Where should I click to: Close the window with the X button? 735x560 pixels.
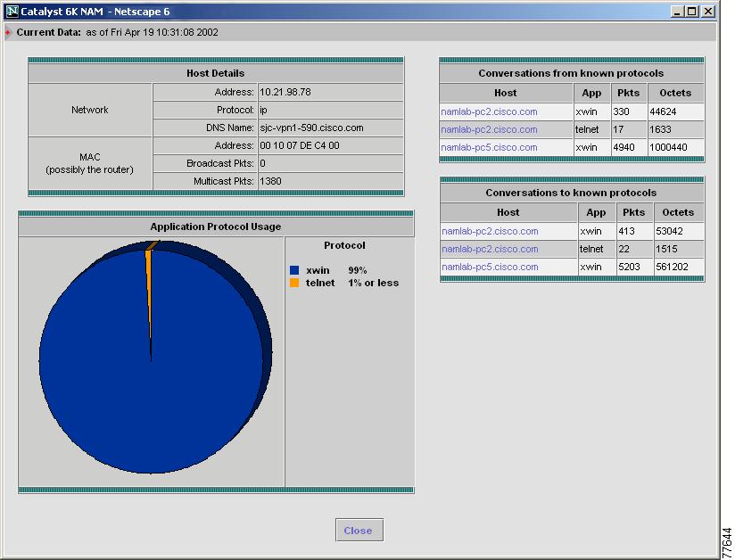708,12
